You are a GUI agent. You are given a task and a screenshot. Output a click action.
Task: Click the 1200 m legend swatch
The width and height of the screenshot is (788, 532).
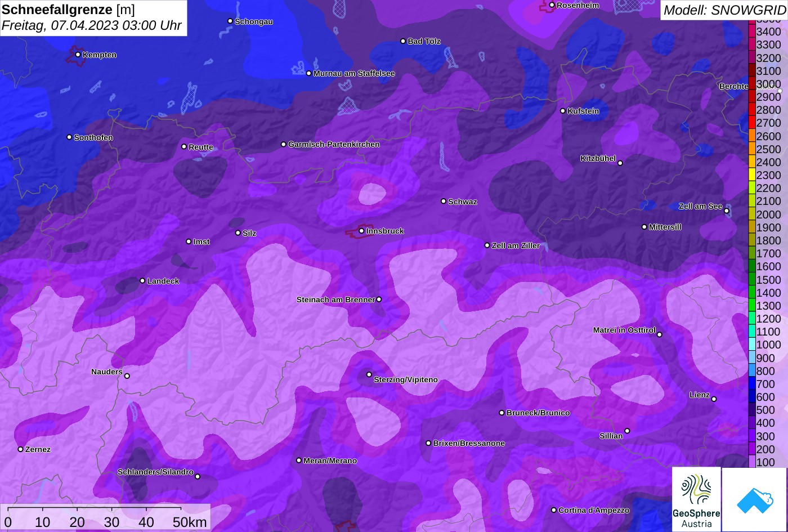[x=751, y=319]
